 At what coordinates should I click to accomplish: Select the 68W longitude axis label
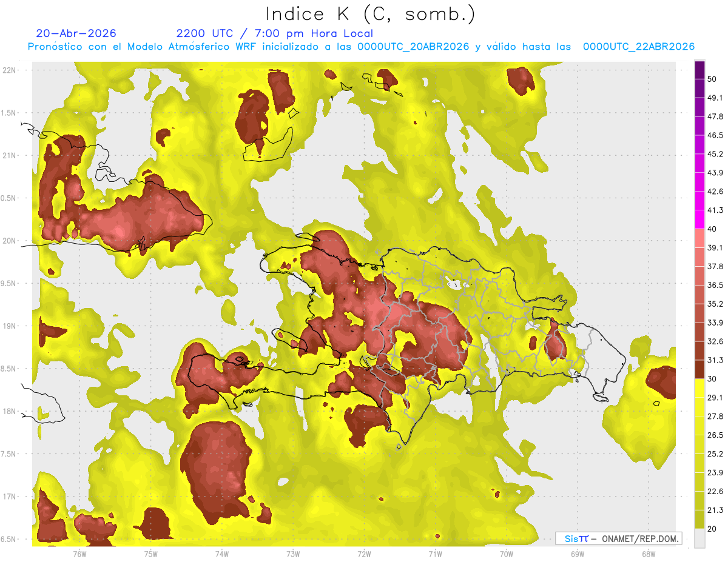click(x=648, y=554)
